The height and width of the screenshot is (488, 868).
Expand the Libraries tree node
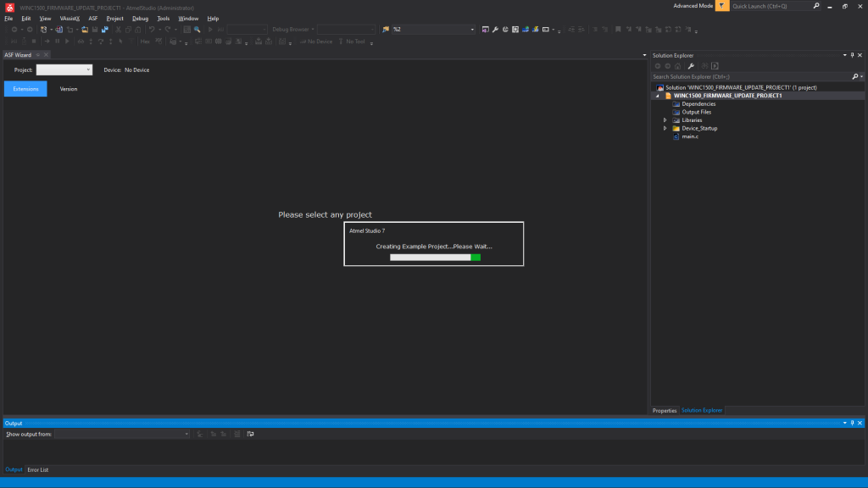tap(665, 120)
